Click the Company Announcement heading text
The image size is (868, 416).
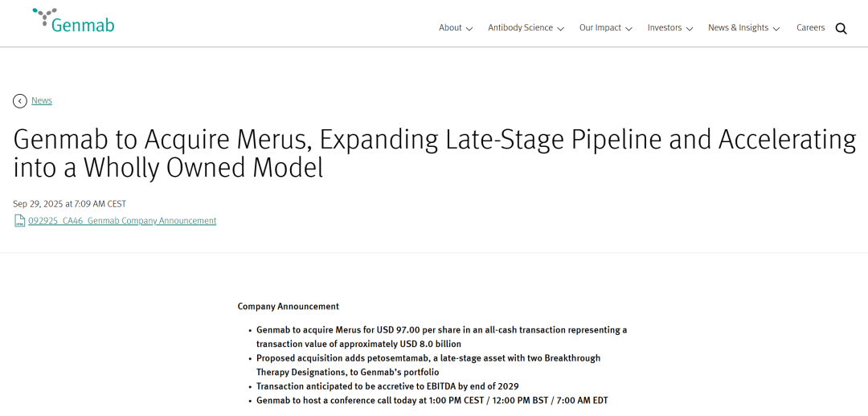(x=288, y=307)
